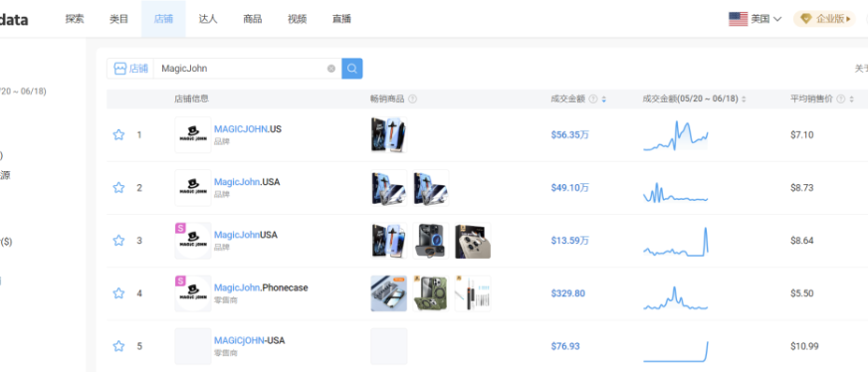
Task: Clear the MagicJohn search text
Action: (331, 69)
